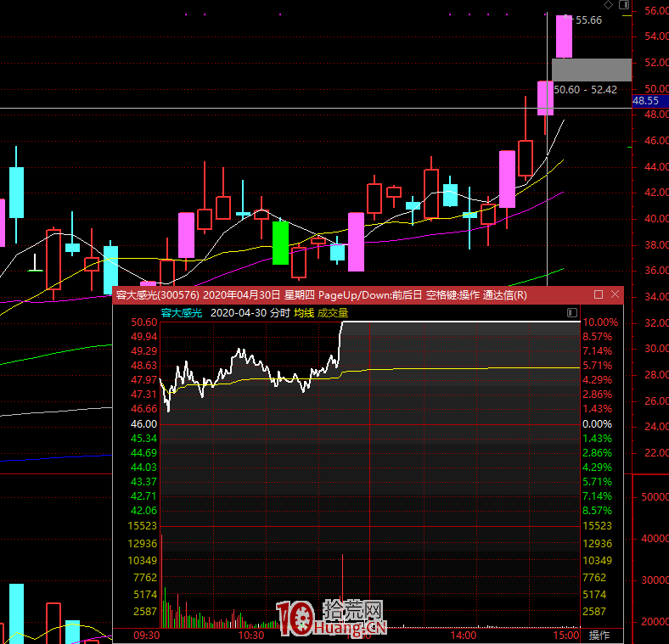The width and height of the screenshot is (669, 644).
Task: Toggle the panel icon in the 分时 header row
Action: (572, 312)
